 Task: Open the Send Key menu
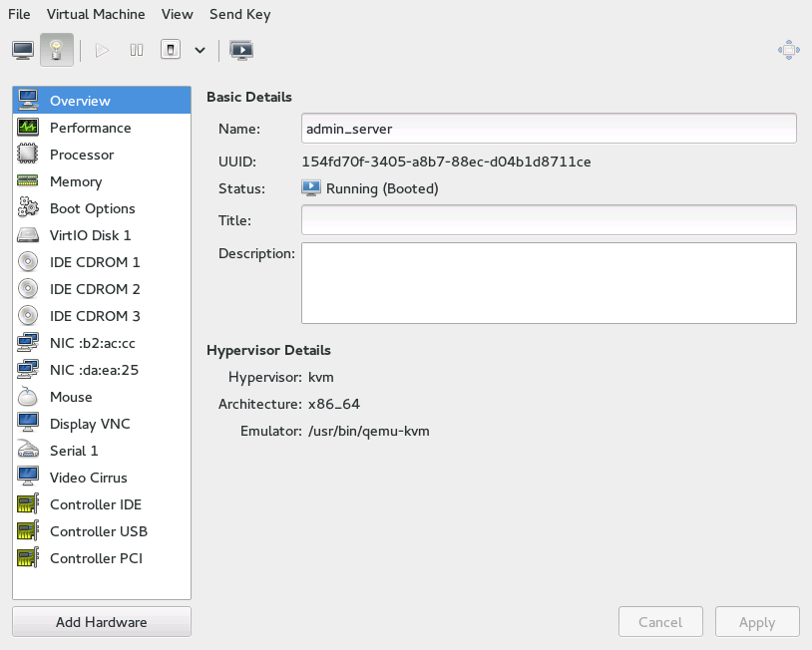pos(239,14)
